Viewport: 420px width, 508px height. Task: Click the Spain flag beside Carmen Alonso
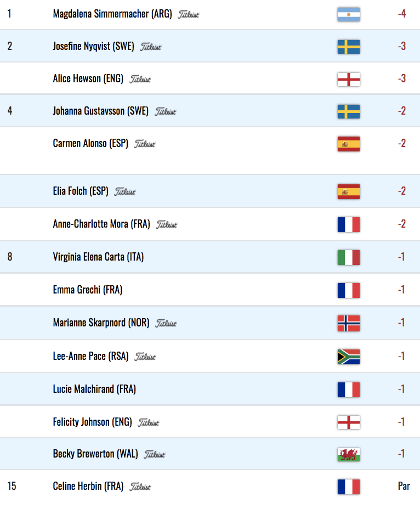(348, 144)
